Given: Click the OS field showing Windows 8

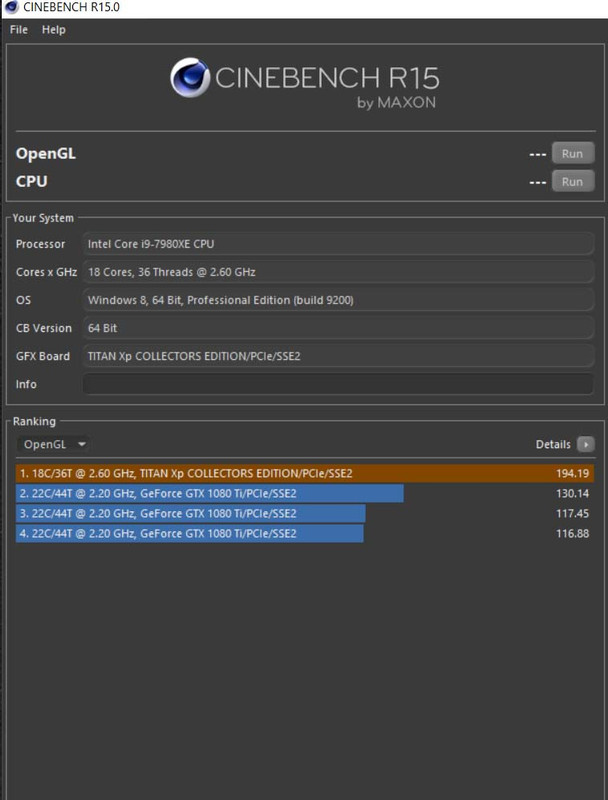Looking at the screenshot, I should coord(338,300).
